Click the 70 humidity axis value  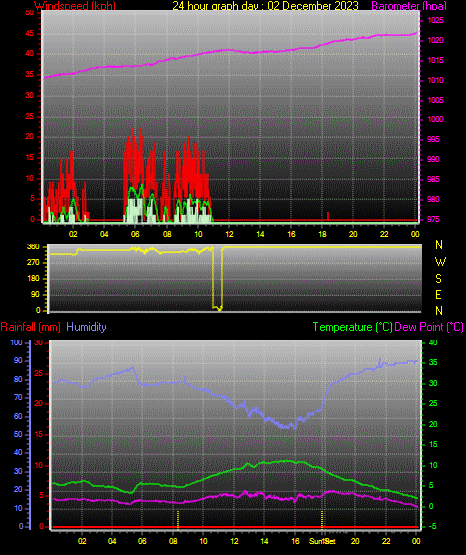(18, 397)
